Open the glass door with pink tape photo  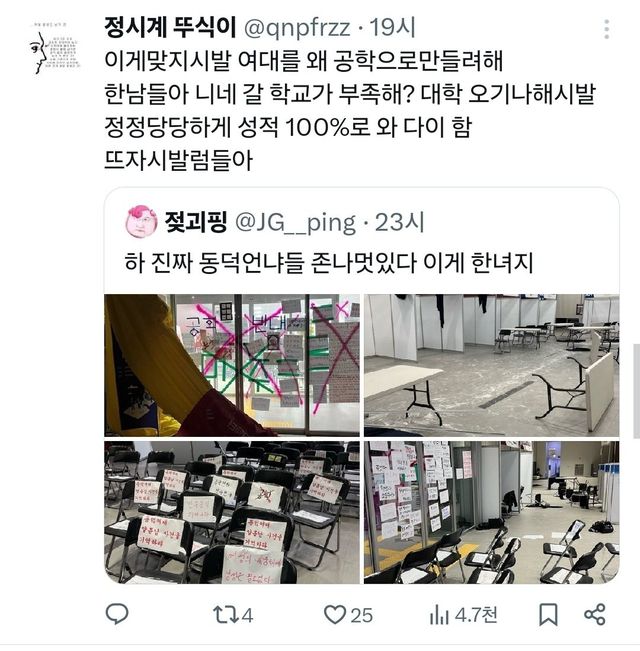pos(232,365)
